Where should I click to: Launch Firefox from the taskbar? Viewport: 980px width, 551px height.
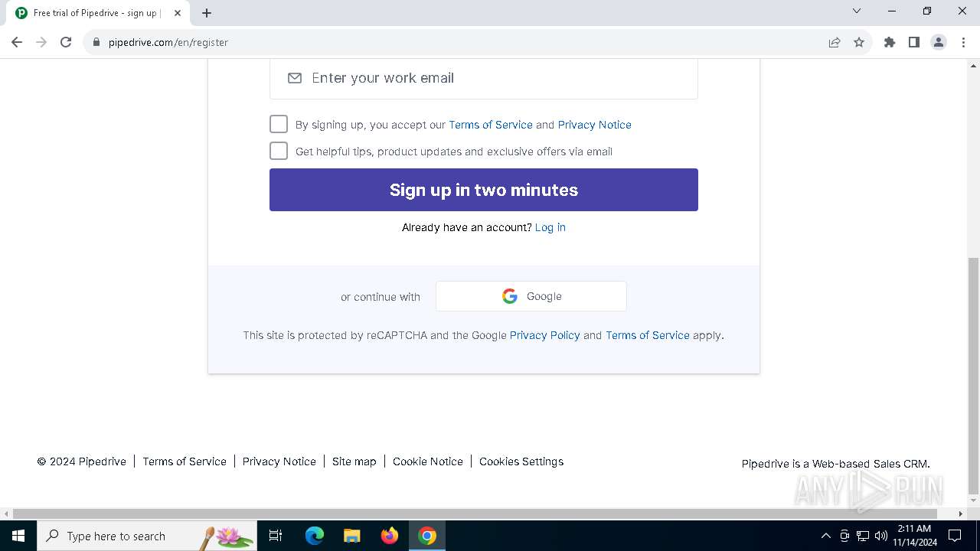390,536
